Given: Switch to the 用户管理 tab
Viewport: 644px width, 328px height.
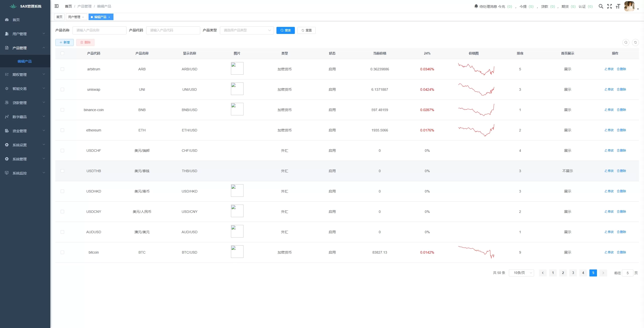Looking at the screenshot, I should (x=74, y=17).
